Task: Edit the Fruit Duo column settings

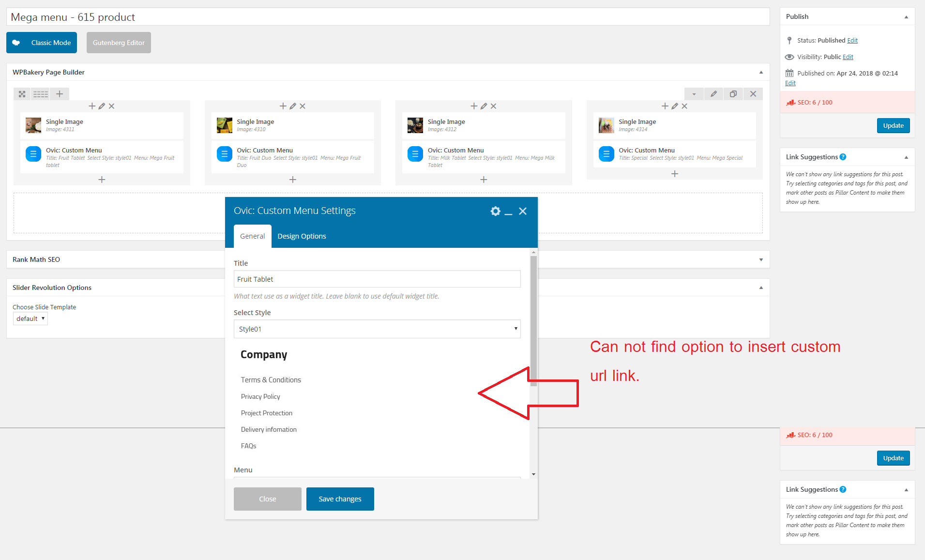Action: coord(293,106)
